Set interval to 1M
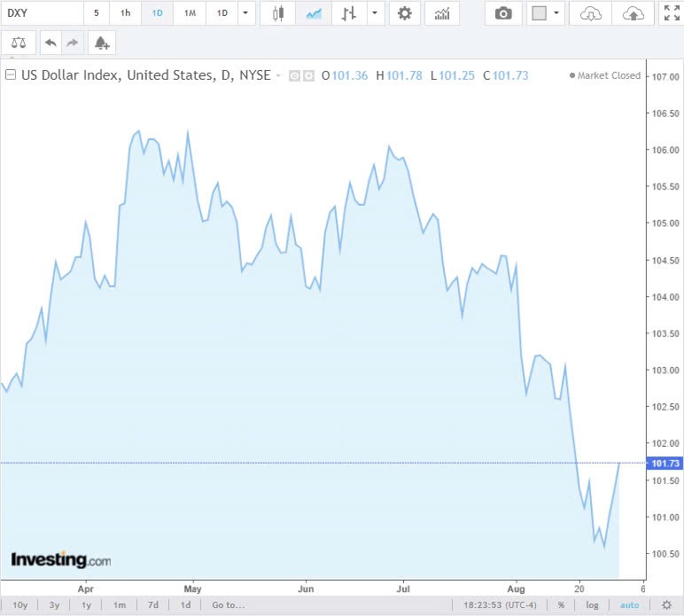684x616 pixels. (x=190, y=13)
